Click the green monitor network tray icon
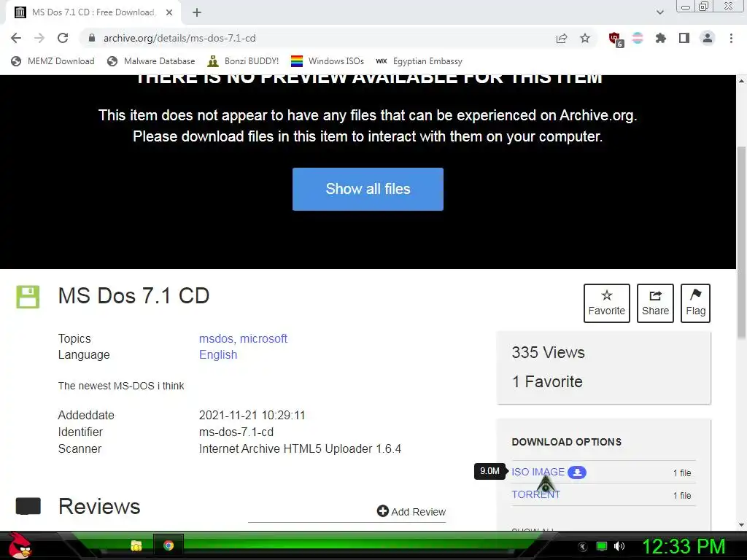The image size is (747, 560). point(602,546)
